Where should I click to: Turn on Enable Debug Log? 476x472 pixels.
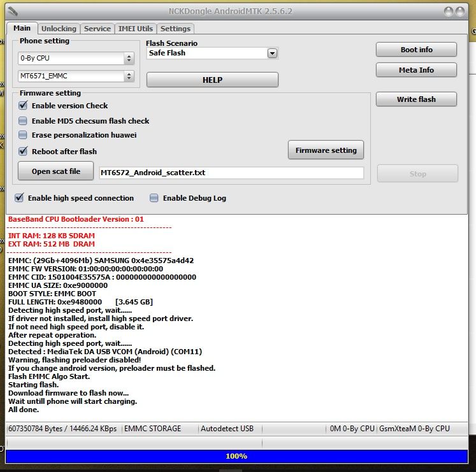(x=154, y=198)
